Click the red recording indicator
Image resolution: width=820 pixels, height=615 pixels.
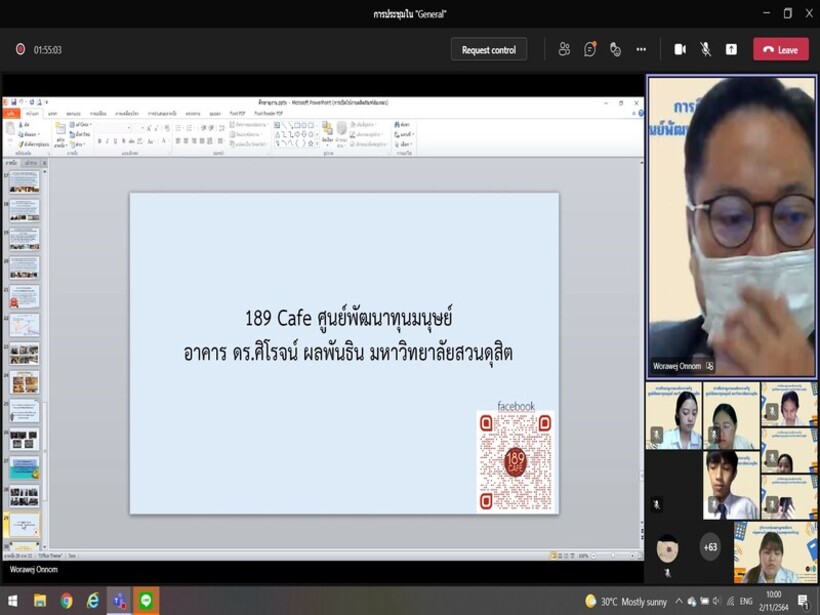point(20,50)
